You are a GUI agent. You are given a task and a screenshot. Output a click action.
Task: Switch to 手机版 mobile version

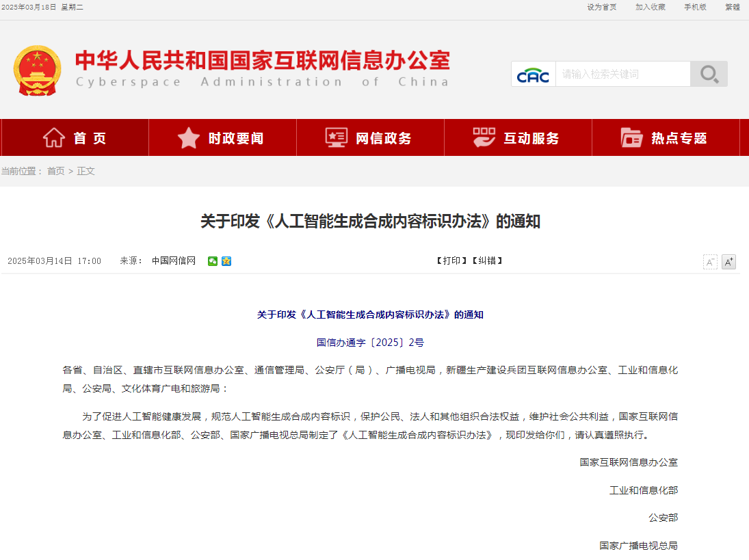coord(695,7)
